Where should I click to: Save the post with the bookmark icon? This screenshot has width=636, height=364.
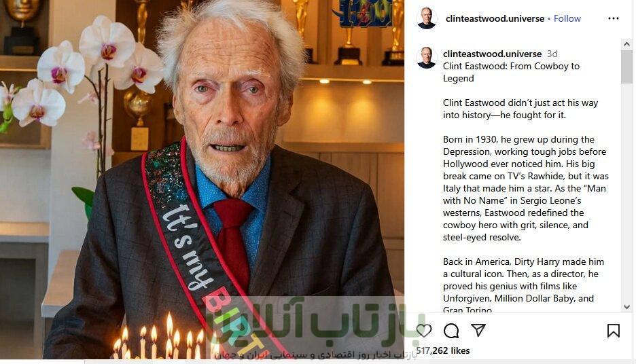tap(614, 330)
